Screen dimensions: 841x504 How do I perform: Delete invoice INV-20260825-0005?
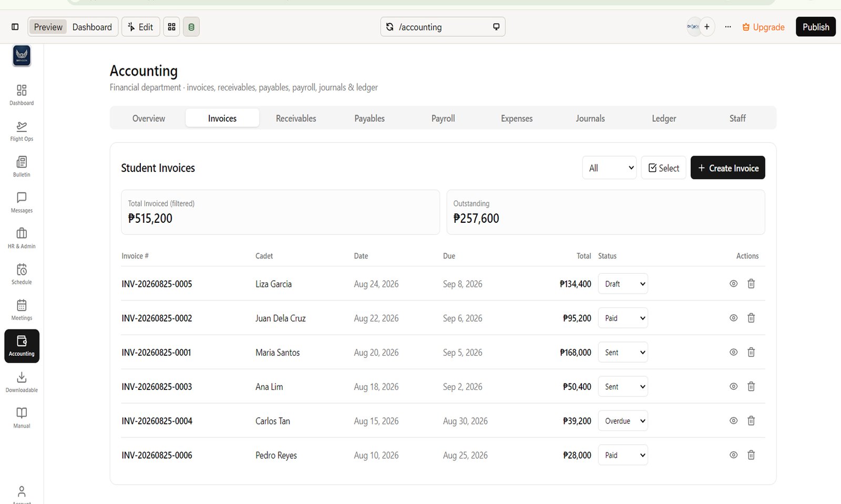click(x=751, y=284)
